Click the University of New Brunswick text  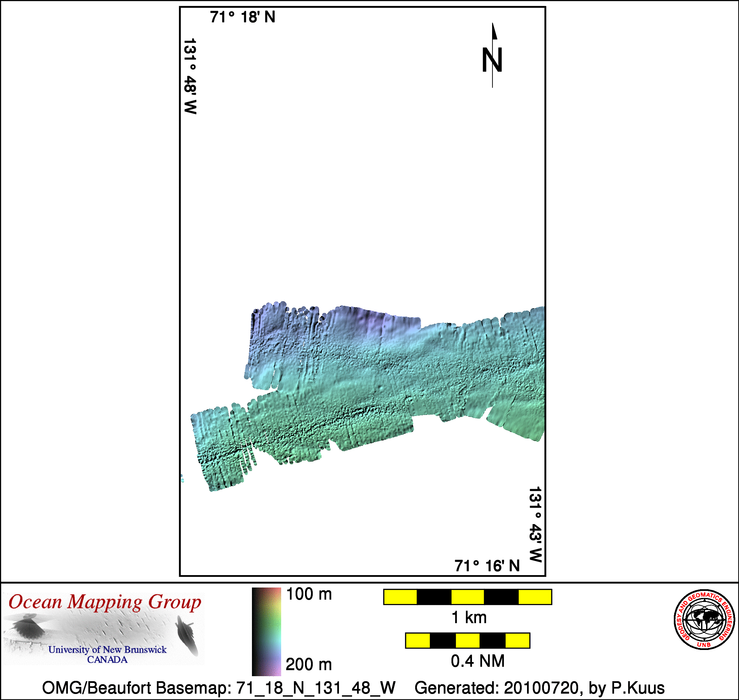(x=107, y=650)
